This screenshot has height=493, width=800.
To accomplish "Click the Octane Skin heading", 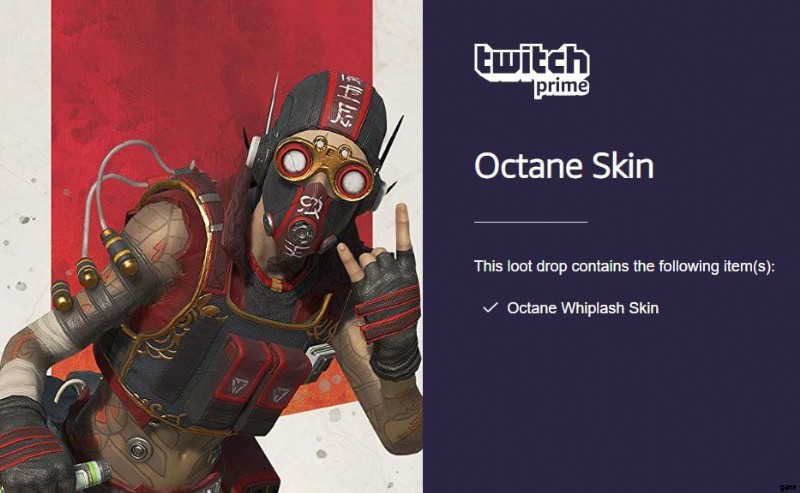I will coord(564,165).
